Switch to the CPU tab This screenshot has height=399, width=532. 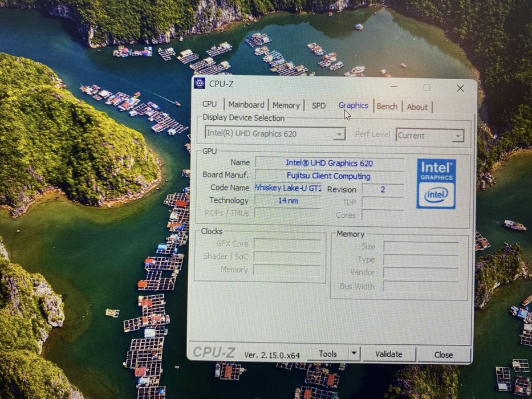209,104
